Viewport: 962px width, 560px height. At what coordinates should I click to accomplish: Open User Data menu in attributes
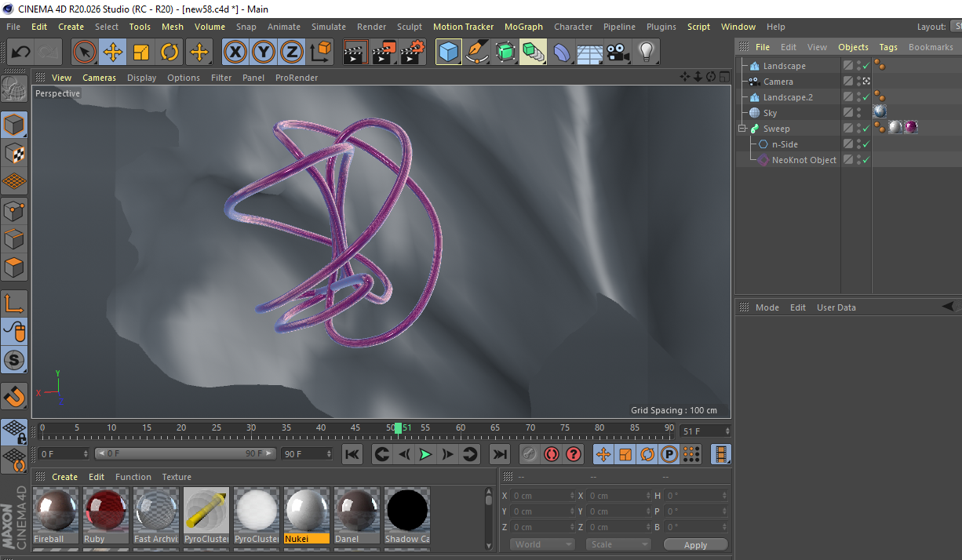pos(836,307)
